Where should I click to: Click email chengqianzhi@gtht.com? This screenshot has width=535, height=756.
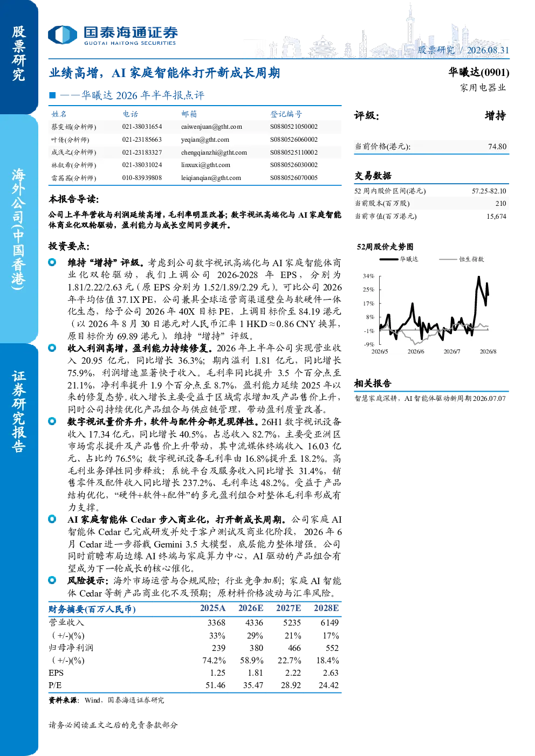pyautogui.click(x=214, y=152)
